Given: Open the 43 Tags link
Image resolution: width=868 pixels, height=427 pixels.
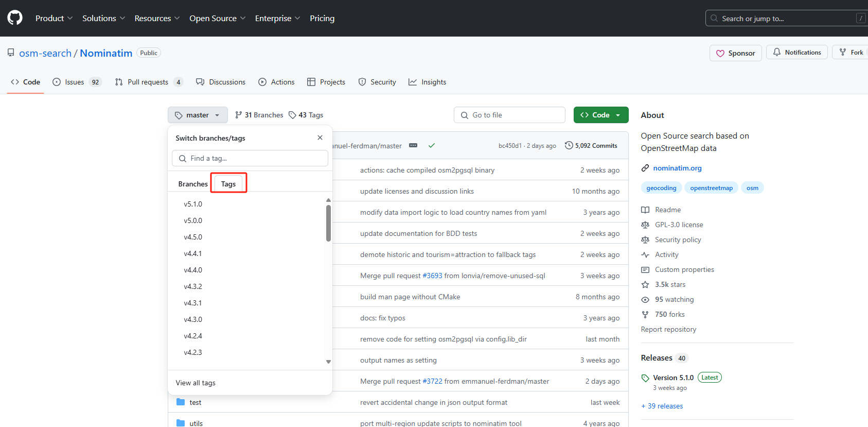Looking at the screenshot, I should point(306,115).
